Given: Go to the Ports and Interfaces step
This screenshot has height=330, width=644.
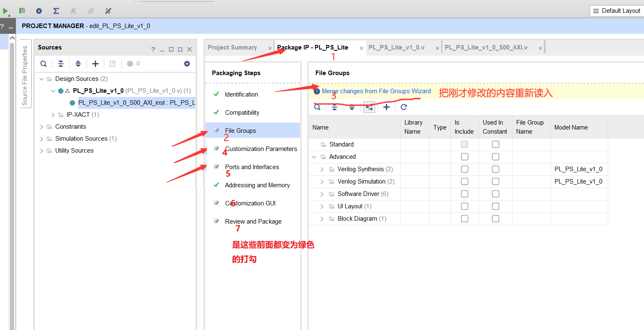Looking at the screenshot, I should 252,167.
